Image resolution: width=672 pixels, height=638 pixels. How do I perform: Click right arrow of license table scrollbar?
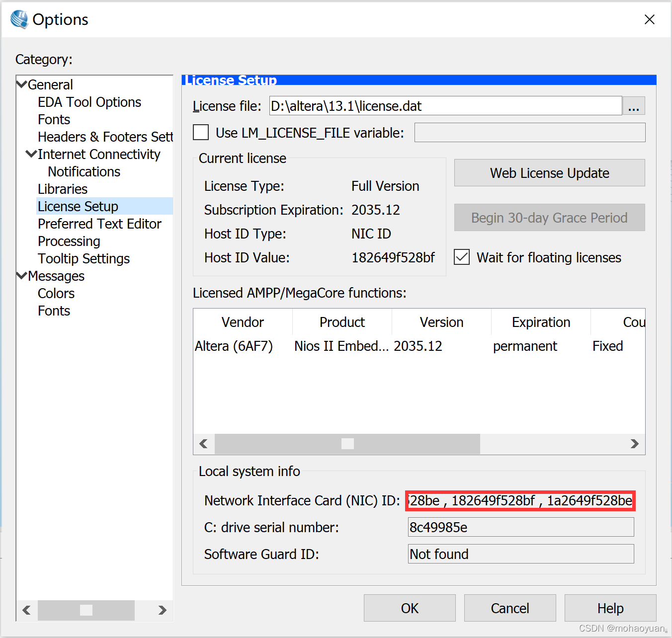coord(634,444)
